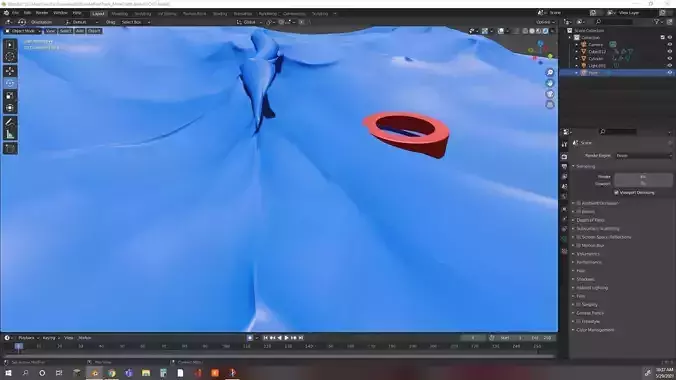Open the viewport Select menu
Viewport: 676px width, 380px height.
[x=66, y=31]
